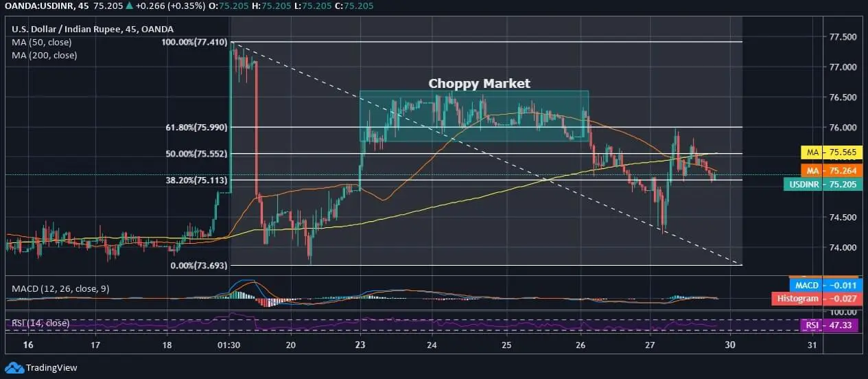
Task: Click the 74.500 price axis label
Action: pyautogui.click(x=841, y=218)
